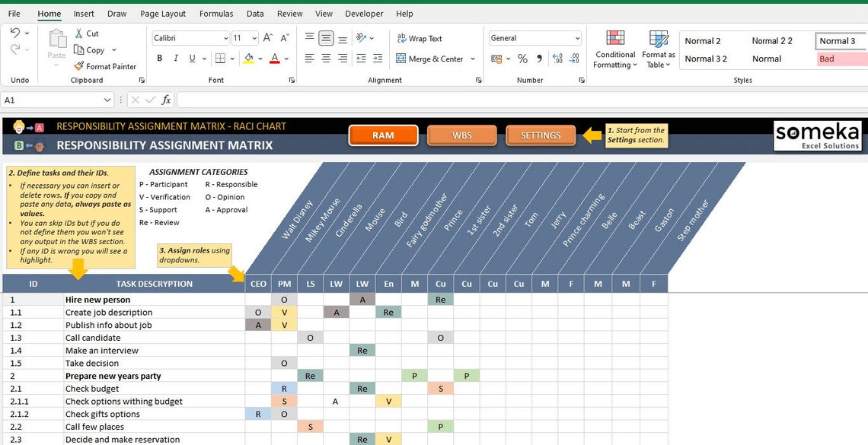Click the Undo arrow icon
This screenshot has width=868, height=445.
[x=17, y=32]
